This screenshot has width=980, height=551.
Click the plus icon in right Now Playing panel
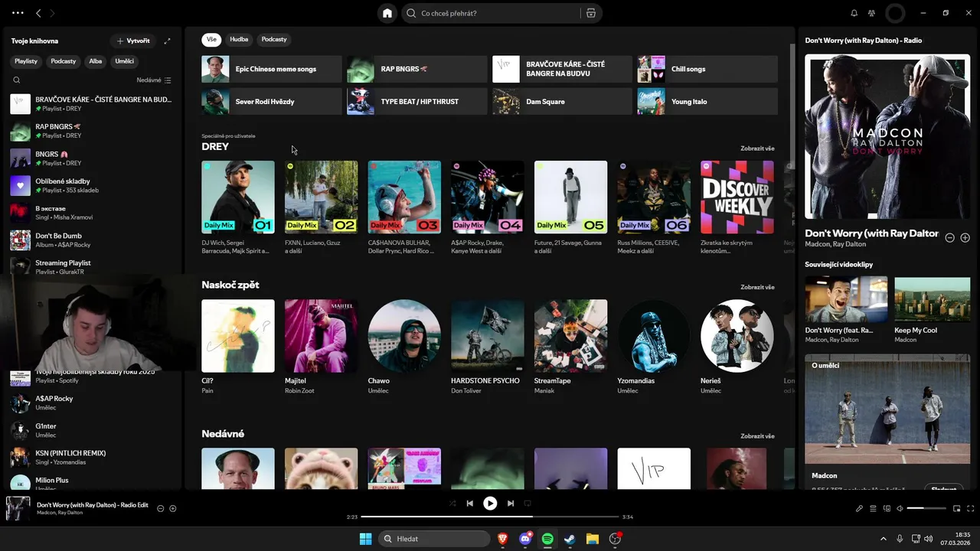click(x=965, y=238)
